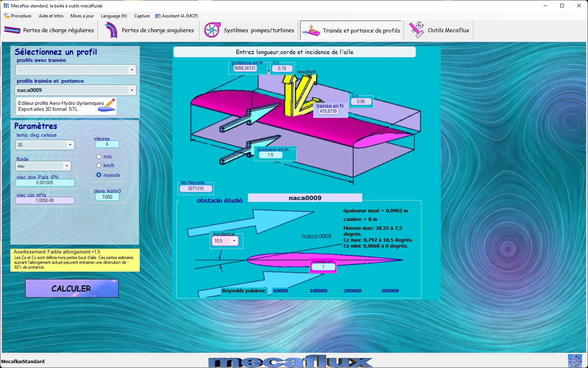The image size is (588, 368).
Task: Click the globe icon in the status bar corner
Action: click(x=575, y=361)
